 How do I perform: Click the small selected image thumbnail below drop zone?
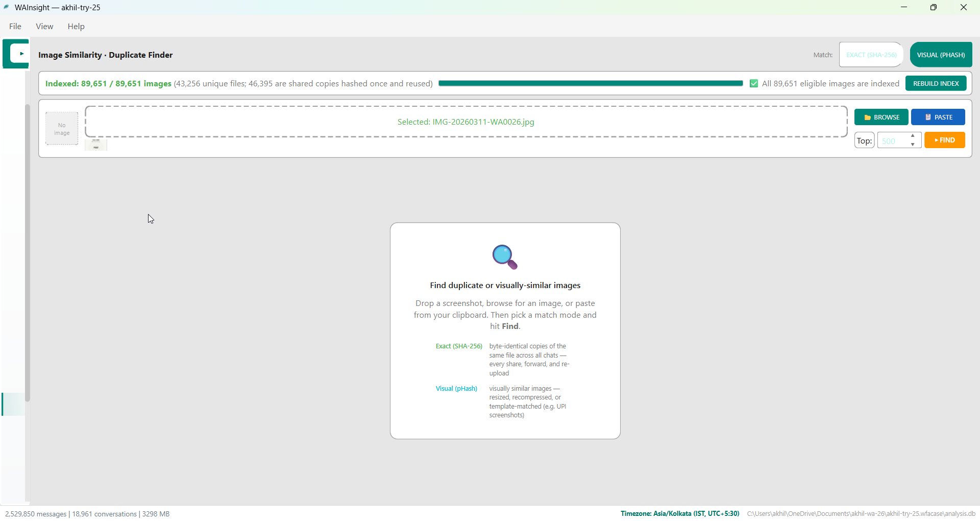pyautogui.click(x=96, y=145)
